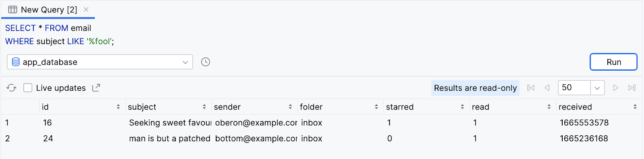
Task: Enable the Live updates checkbox
Action: tap(28, 88)
